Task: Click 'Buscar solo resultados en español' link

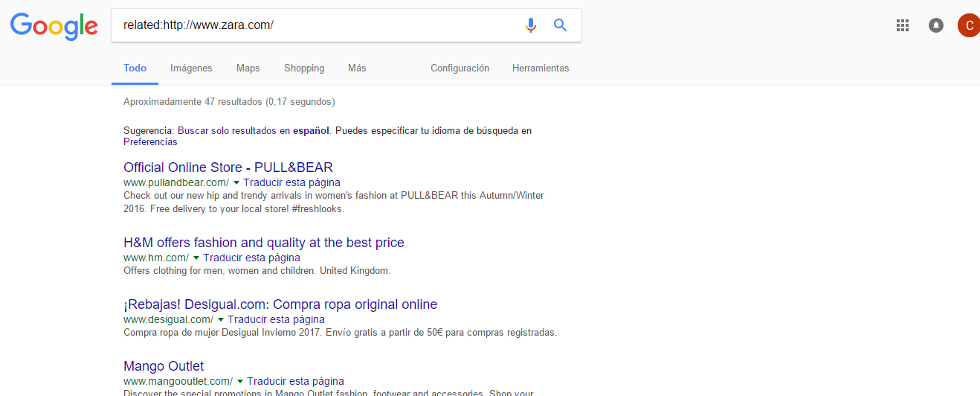Action: [254, 130]
